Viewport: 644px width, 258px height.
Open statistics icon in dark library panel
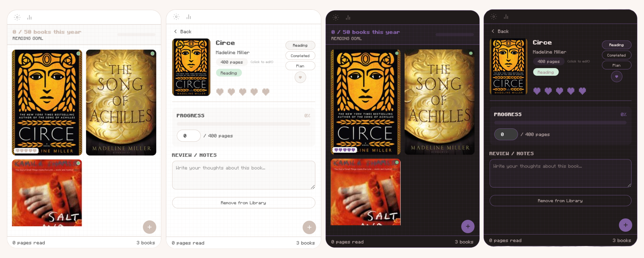(348, 17)
